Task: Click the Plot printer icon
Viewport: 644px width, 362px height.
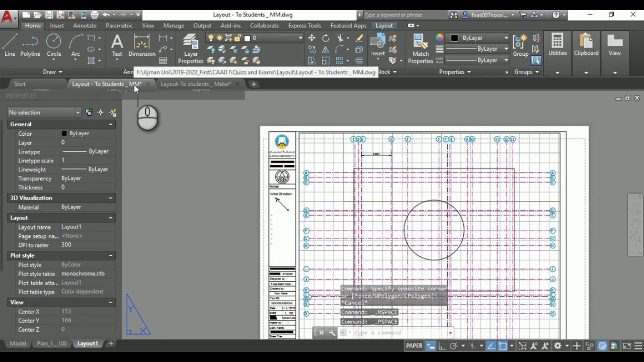Action: coord(94,15)
